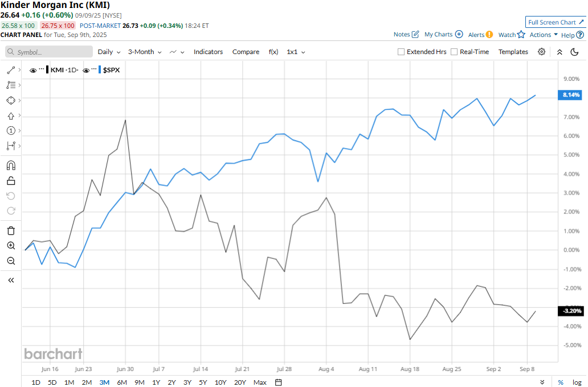Toggle the lock drawings padlock
588x387 pixels.
click(11, 181)
